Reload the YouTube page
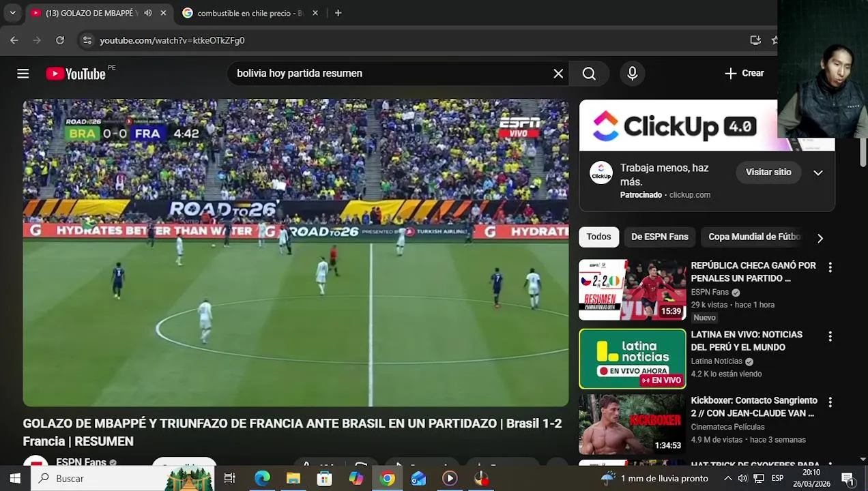The height and width of the screenshot is (491, 868). (x=60, y=40)
